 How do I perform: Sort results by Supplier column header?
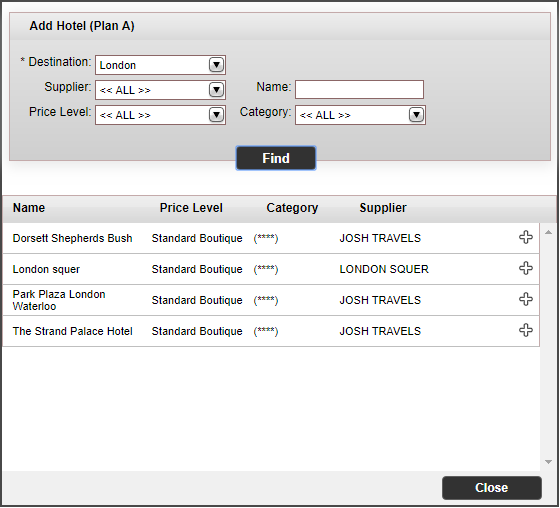[383, 208]
